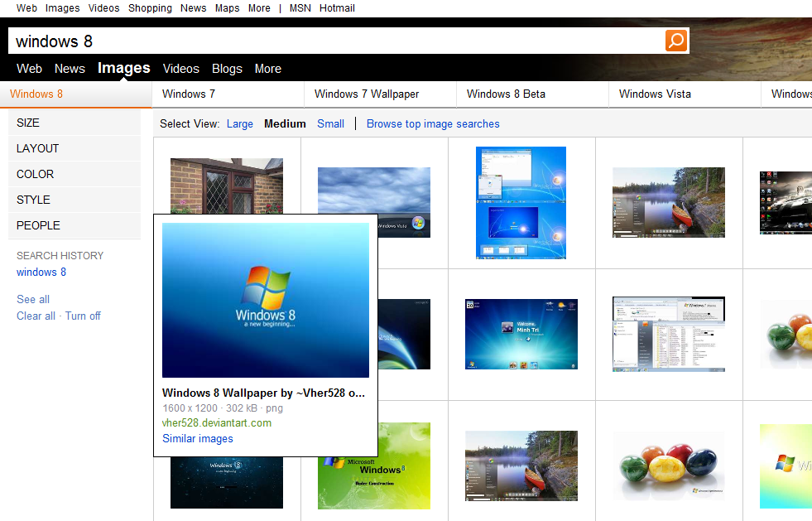Open the vher528.deviantart.com source link

217,423
